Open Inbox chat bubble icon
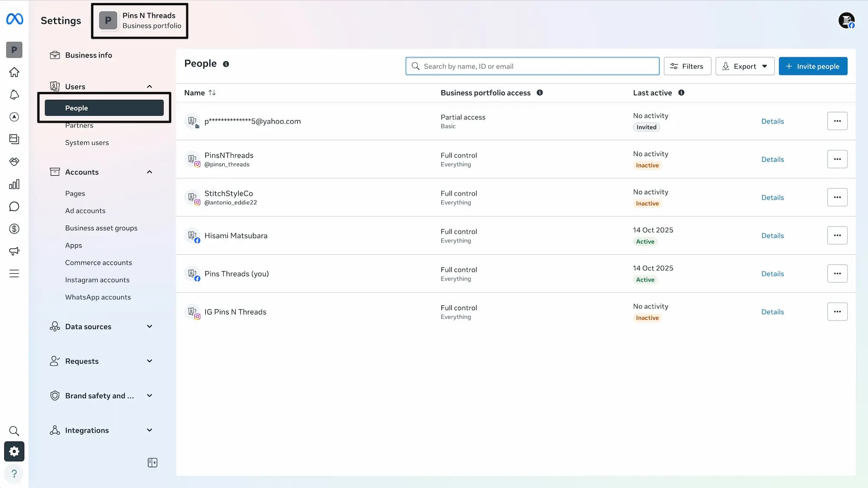Screen dimensions: 868x488 pyautogui.click(x=14, y=206)
